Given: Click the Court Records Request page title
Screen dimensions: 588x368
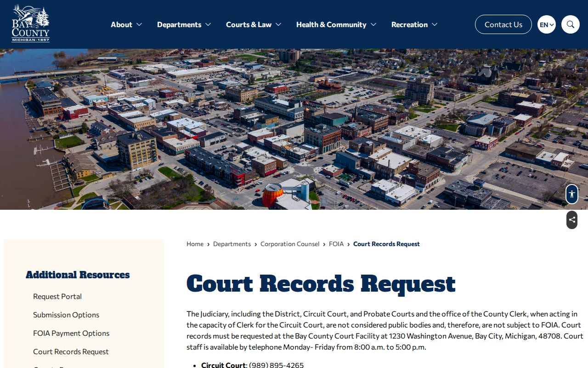Looking at the screenshot, I should click(321, 283).
